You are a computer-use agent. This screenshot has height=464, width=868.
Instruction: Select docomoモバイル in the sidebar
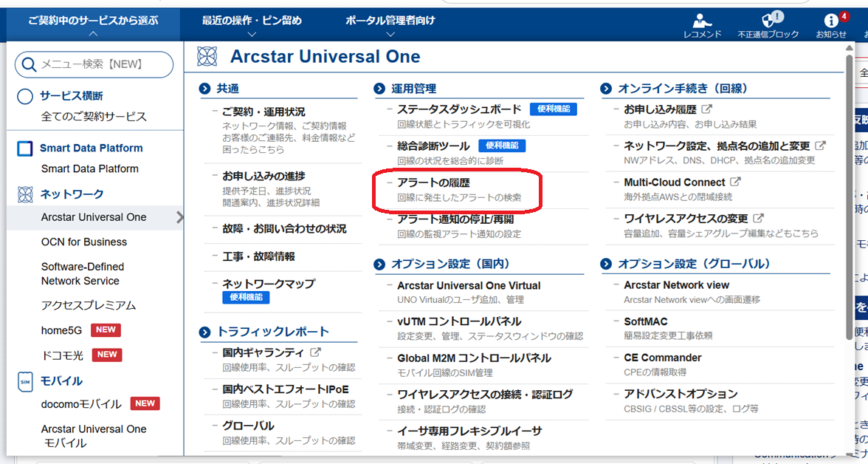tap(81, 404)
